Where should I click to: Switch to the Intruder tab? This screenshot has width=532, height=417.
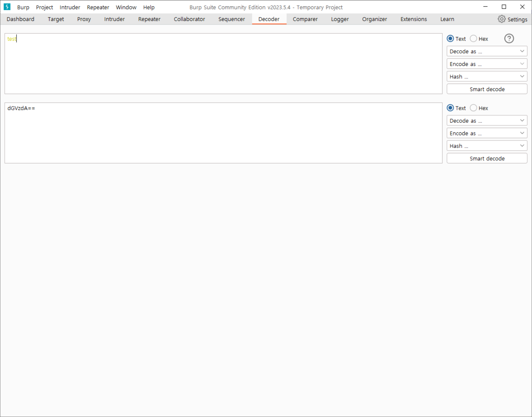tap(114, 19)
